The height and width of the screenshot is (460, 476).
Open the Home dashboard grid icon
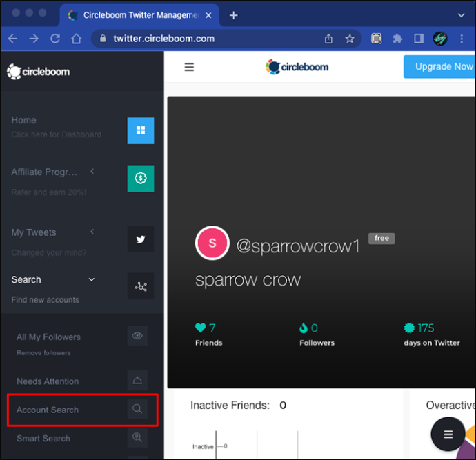click(x=141, y=130)
